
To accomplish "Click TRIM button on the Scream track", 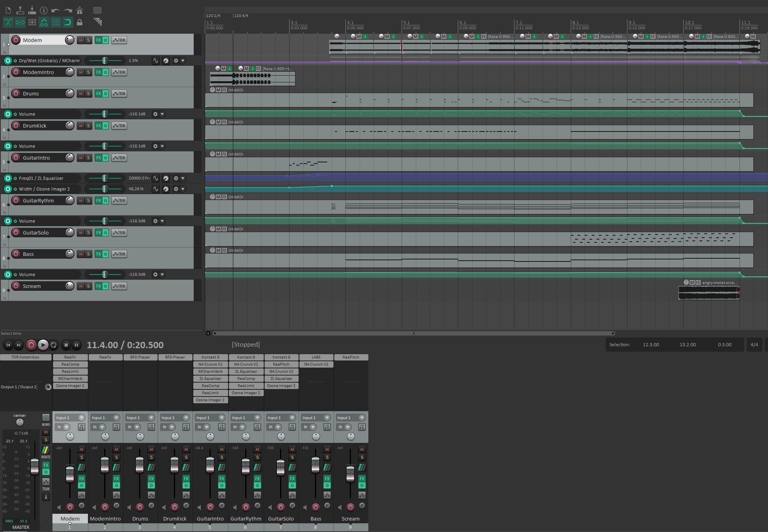I will click(119, 286).
